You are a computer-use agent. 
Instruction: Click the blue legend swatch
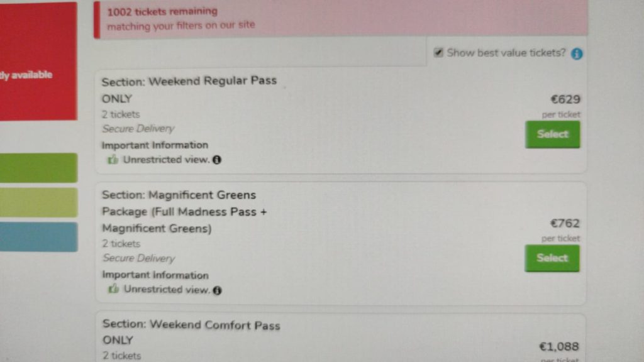click(38, 237)
